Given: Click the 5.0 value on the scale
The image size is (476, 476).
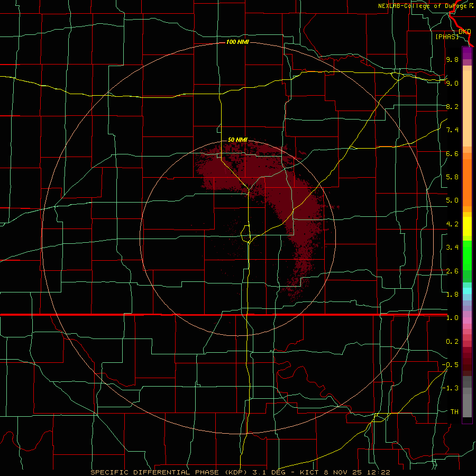Looking at the screenshot, I should pos(452,200).
